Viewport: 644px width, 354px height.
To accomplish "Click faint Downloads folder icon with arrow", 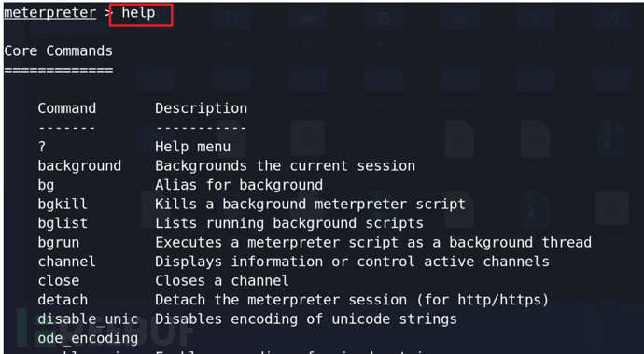I will click(536, 20).
